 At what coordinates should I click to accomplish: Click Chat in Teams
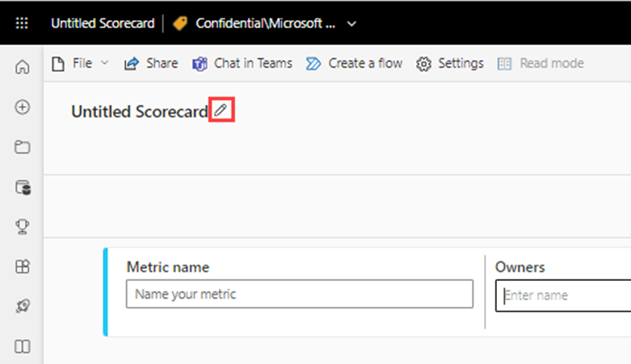(x=242, y=64)
